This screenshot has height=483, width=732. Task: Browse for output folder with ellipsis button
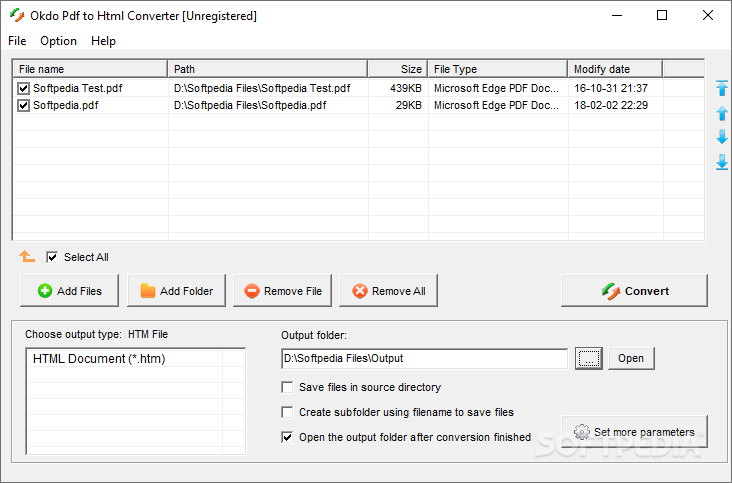pos(589,358)
